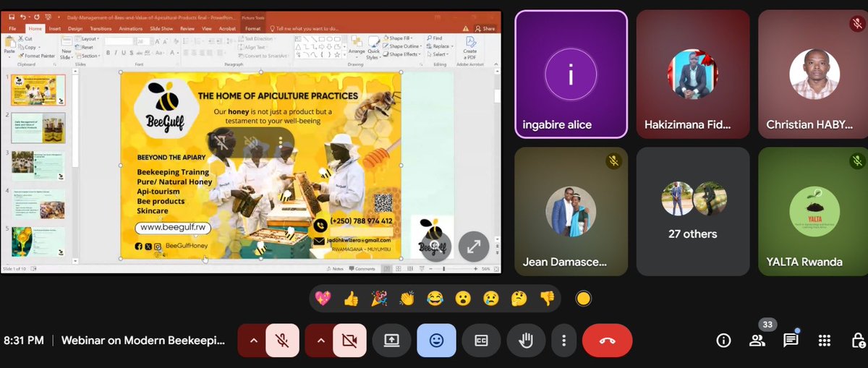Send the party popper reaction
The image size is (868, 368).
379,298
